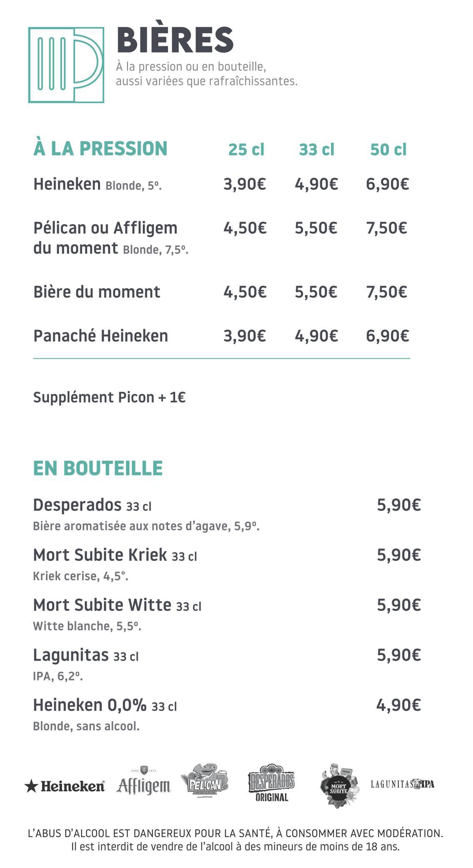Click the Bière du moment row label
473x868 pixels.
(97, 292)
